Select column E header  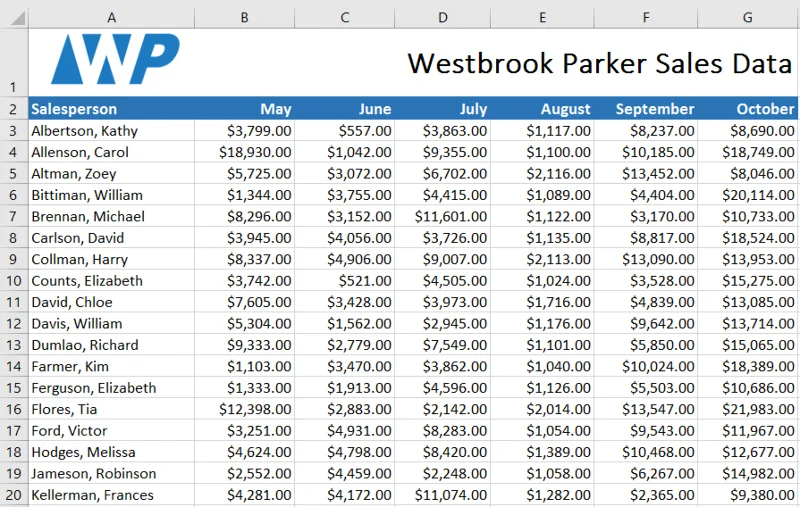coord(542,18)
